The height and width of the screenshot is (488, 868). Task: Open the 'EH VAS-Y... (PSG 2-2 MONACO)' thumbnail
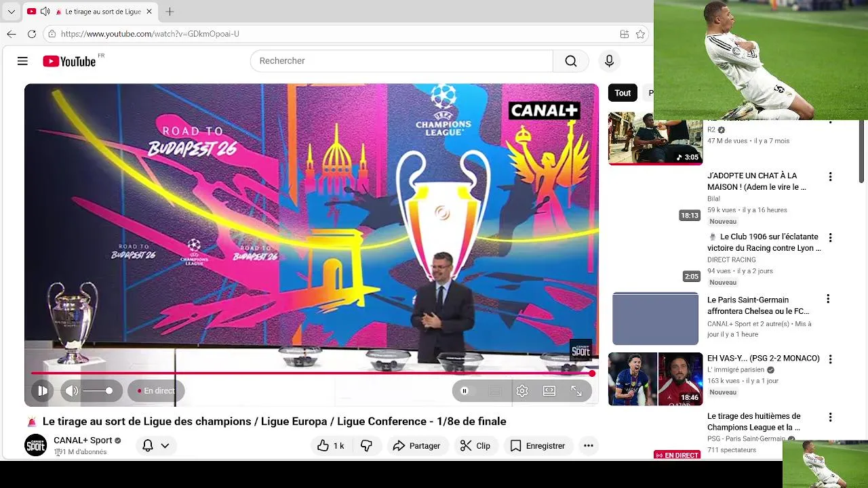[655, 379]
